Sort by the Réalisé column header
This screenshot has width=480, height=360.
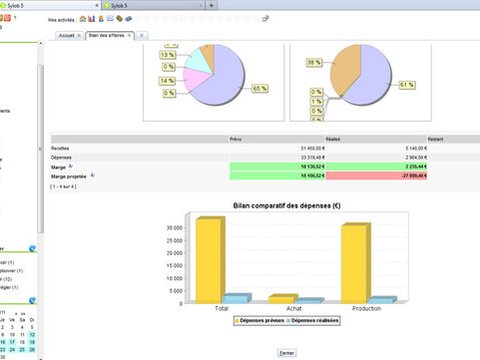376,139
